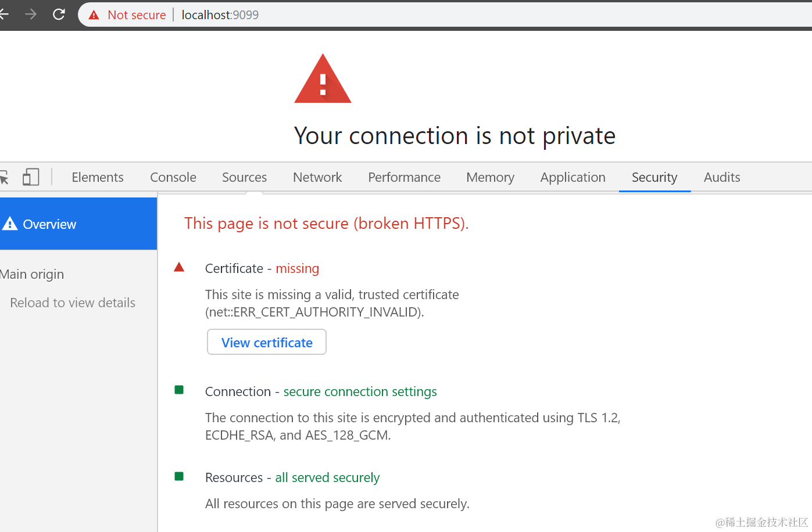This screenshot has width=812, height=532.
Task: Click the large red warning triangle
Action: click(323, 80)
